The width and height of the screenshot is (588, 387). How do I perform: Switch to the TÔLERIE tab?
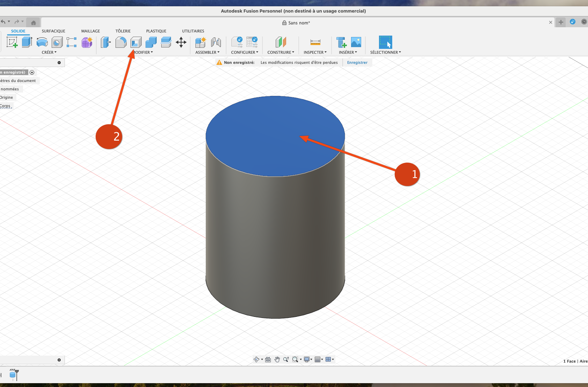[123, 31]
